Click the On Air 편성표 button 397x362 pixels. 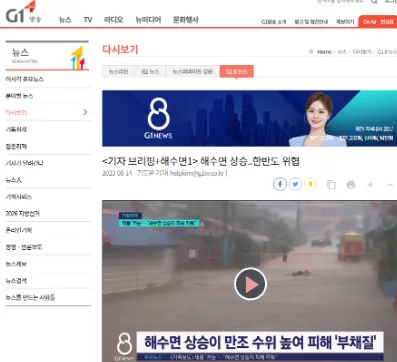(378, 22)
